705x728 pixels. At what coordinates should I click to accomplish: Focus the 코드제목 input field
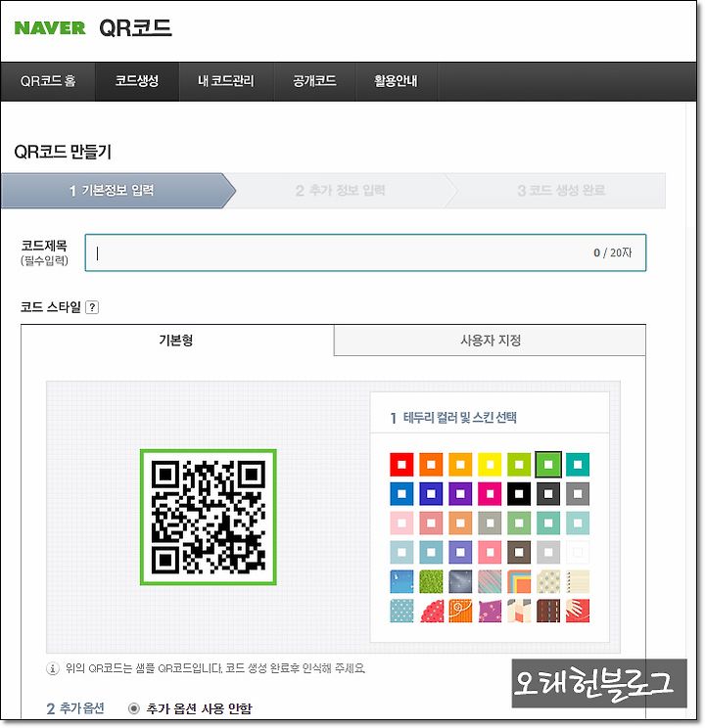365,252
